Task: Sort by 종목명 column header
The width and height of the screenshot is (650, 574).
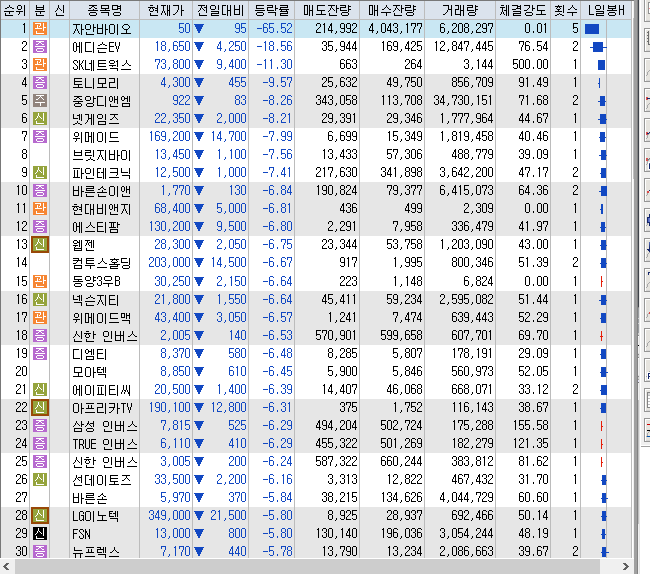Action: click(x=105, y=10)
